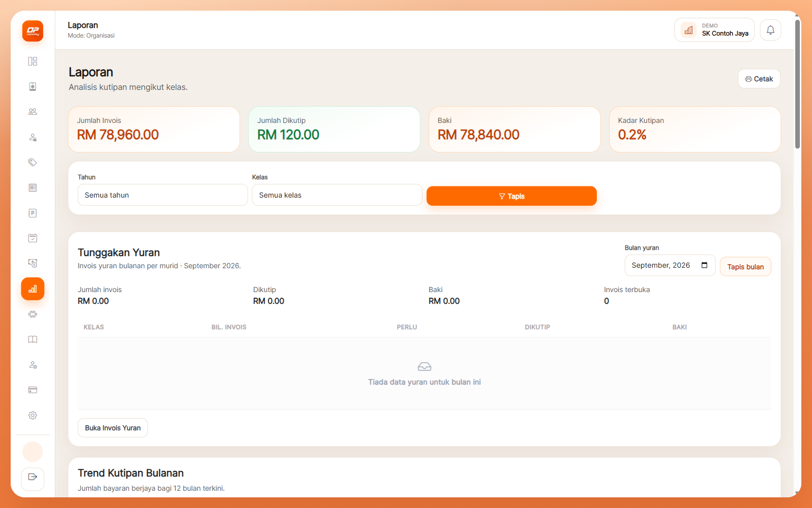Click the September, 2026 month field
812x508 pixels.
tap(670, 265)
